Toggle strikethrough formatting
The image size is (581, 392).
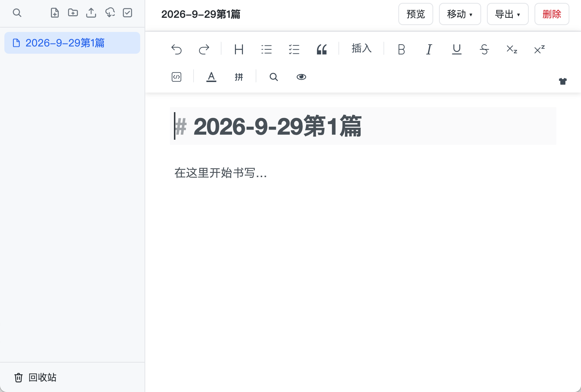coord(484,49)
